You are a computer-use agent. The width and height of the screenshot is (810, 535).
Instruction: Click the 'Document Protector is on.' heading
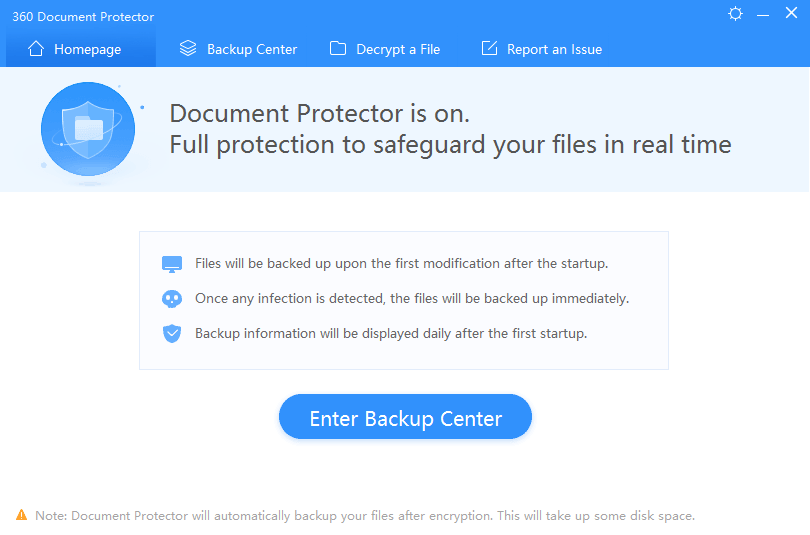click(x=319, y=112)
